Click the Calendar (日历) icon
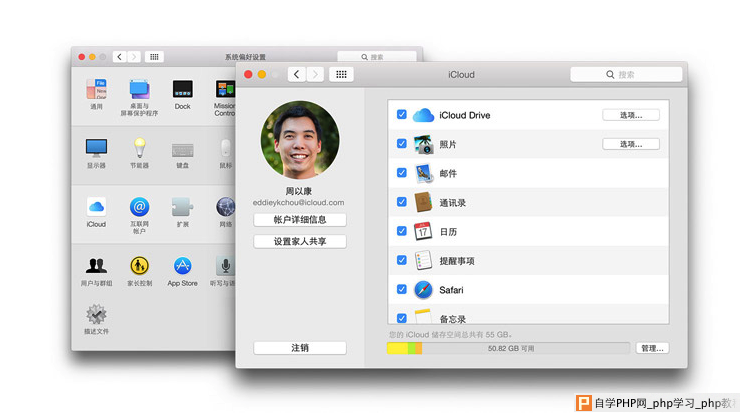The width and height of the screenshot is (745, 417). point(423,231)
